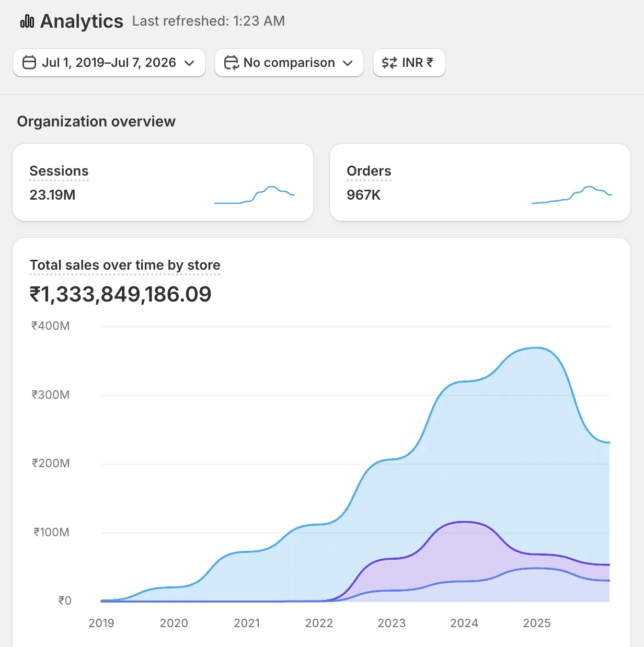Click the Last refreshed: 1:23 AM text
The image size is (644, 647).
(209, 21)
